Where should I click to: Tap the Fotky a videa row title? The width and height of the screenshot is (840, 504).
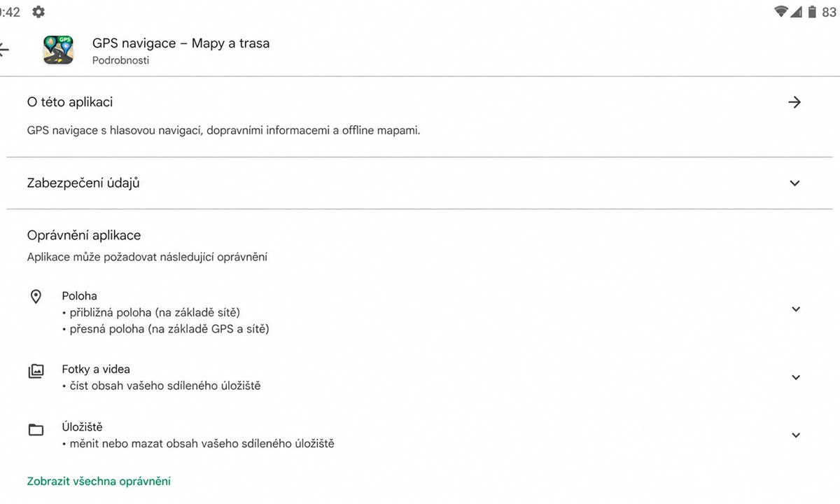point(96,369)
